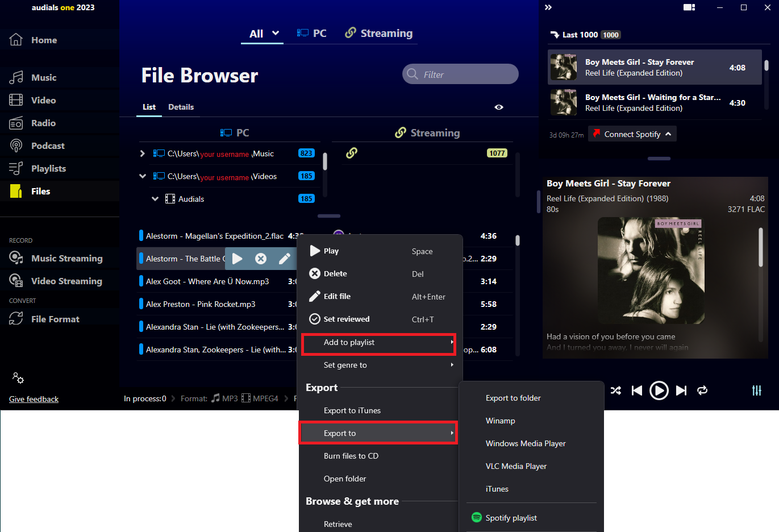Toggle the eye visibility icon
779x532 pixels.
coord(499,107)
